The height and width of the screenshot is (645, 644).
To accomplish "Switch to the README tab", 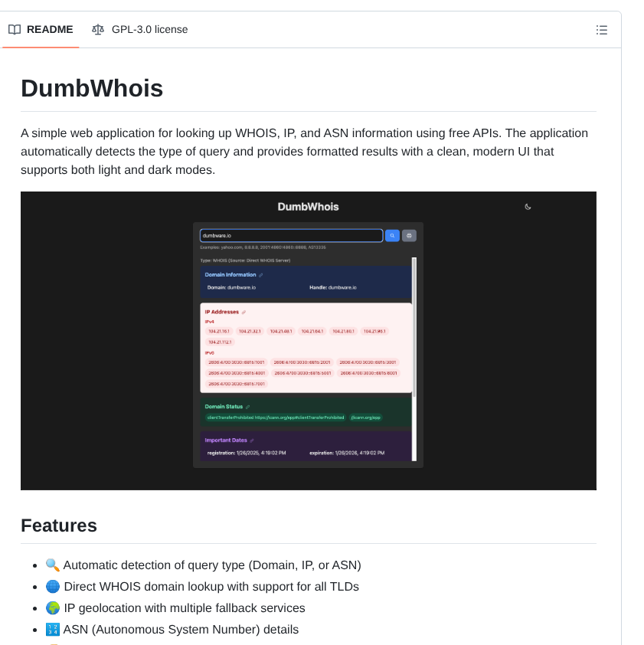I will [x=41, y=29].
